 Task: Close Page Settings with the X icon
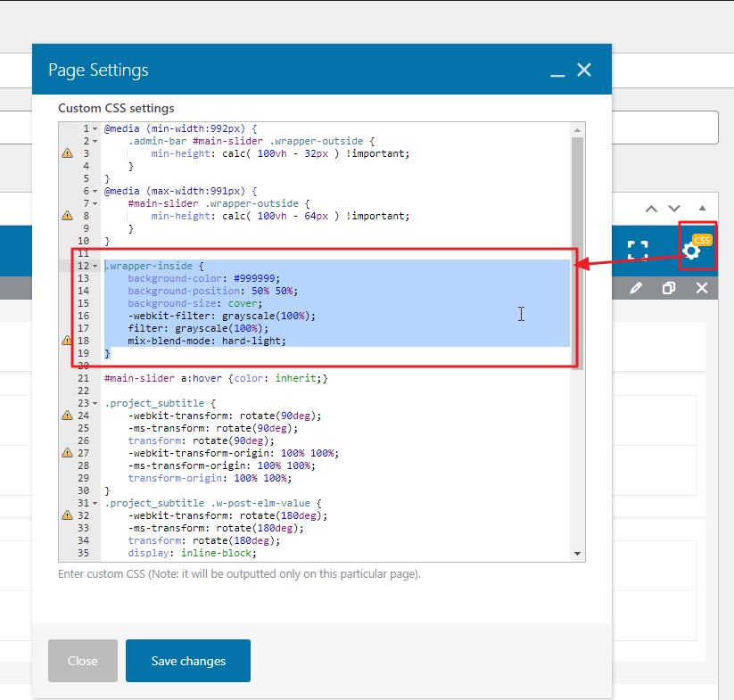[584, 70]
